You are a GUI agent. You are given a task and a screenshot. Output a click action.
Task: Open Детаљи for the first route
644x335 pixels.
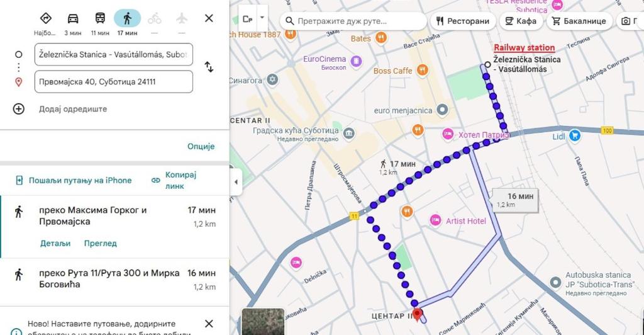pos(55,243)
